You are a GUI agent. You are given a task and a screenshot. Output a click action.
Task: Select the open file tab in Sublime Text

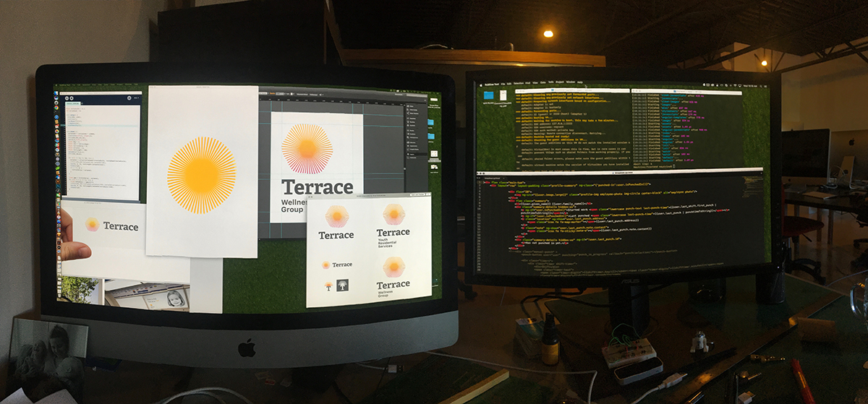[x=495, y=179]
